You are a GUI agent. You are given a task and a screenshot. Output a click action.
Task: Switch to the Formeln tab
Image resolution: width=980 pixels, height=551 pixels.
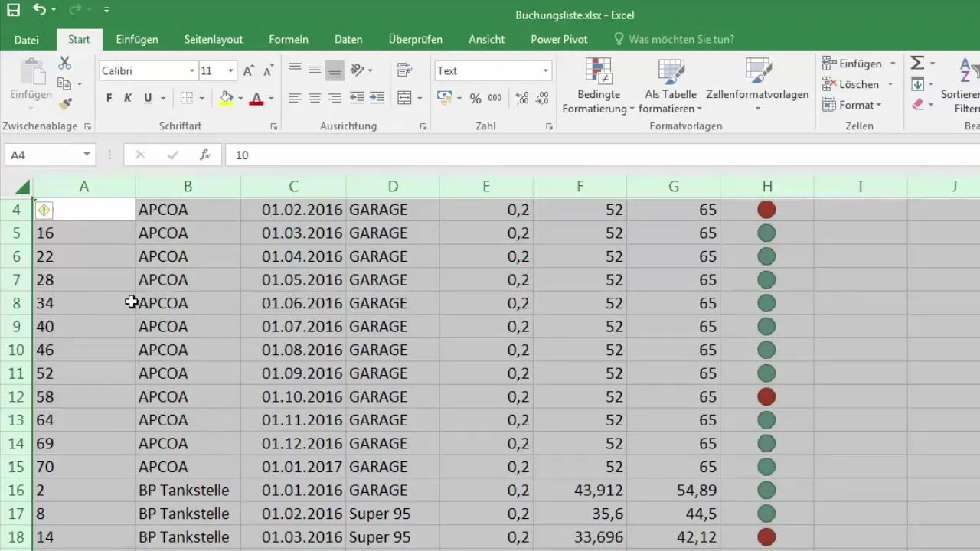click(289, 40)
